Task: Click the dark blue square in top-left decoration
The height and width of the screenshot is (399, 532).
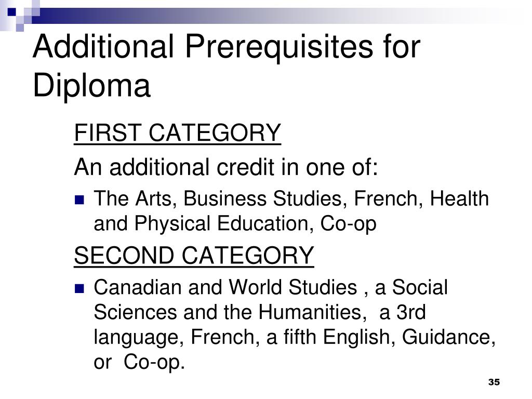Action: tap(11, 12)
